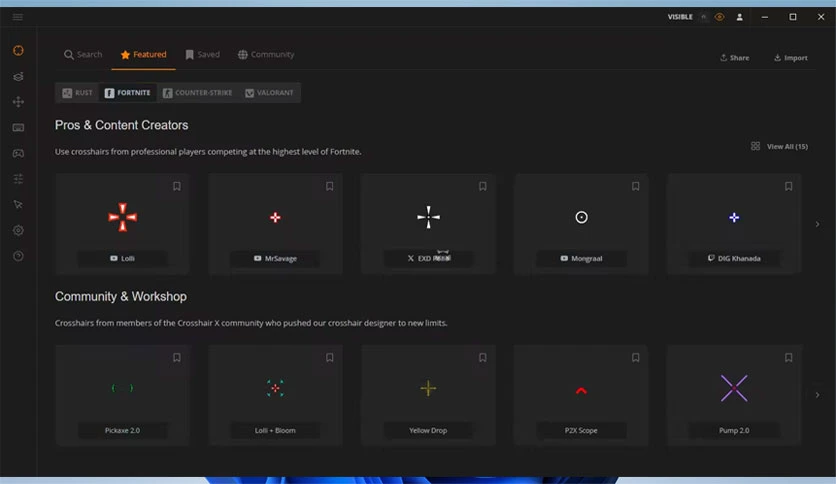Select the VALORANT game filter
Image resolution: width=836 pixels, height=484 pixels.
[x=269, y=93]
